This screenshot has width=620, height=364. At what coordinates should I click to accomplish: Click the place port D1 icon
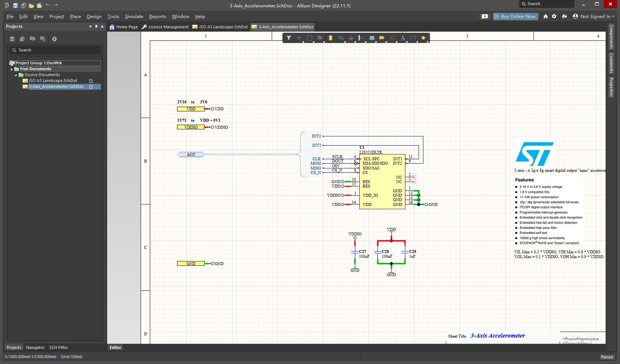click(x=382, y=38)
